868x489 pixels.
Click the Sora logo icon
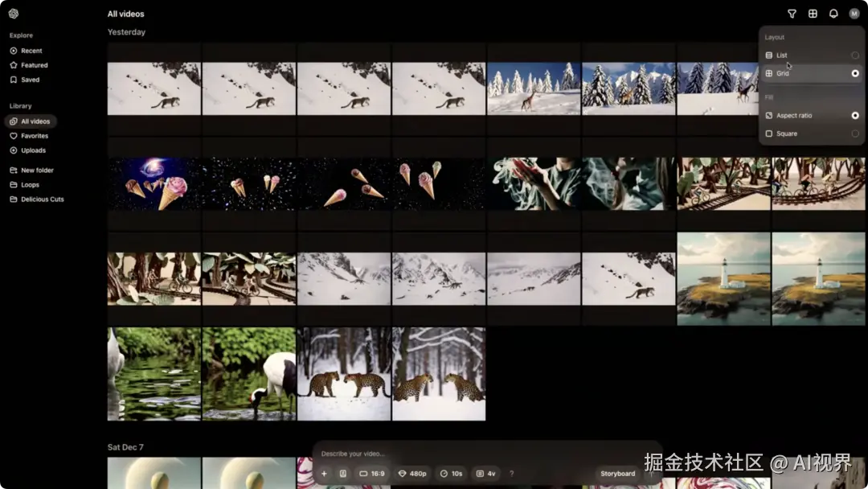pyautogui.click(x=14, y=14)
